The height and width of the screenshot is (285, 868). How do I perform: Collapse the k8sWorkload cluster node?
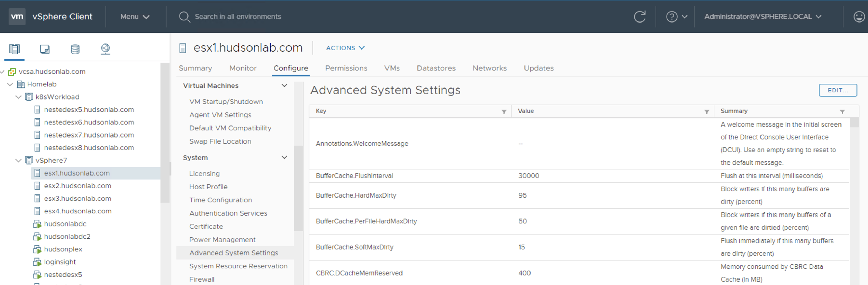(19, 97)
